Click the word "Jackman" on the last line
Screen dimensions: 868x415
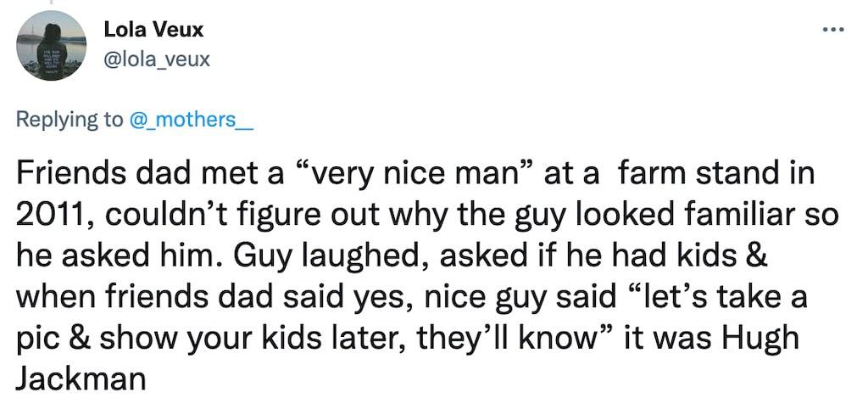[82, 376]
